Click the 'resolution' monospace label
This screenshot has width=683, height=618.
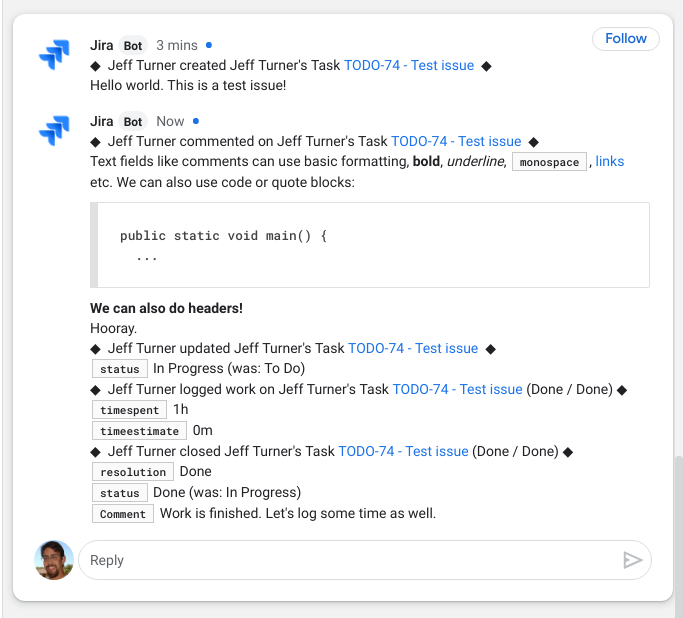(133, 473)
